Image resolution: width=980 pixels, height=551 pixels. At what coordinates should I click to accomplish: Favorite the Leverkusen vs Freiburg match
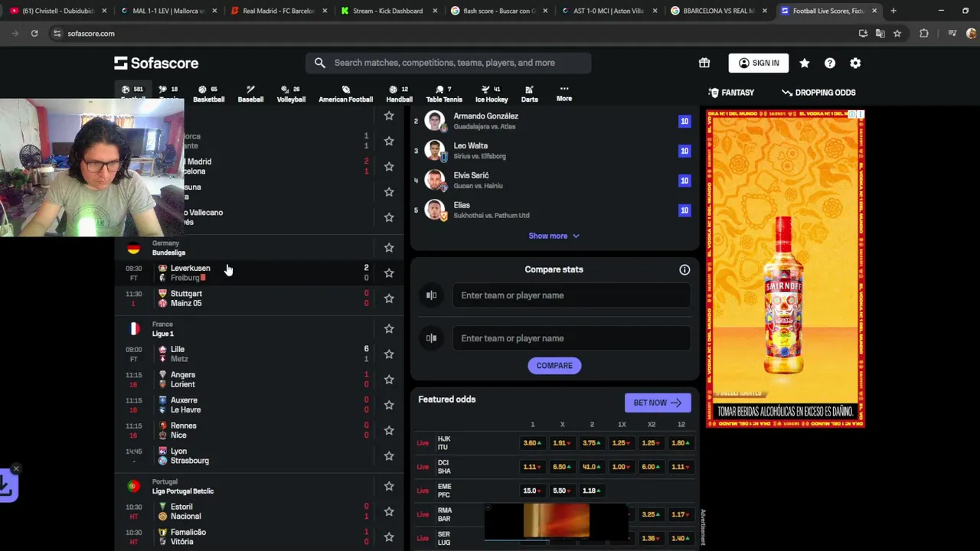389,273
